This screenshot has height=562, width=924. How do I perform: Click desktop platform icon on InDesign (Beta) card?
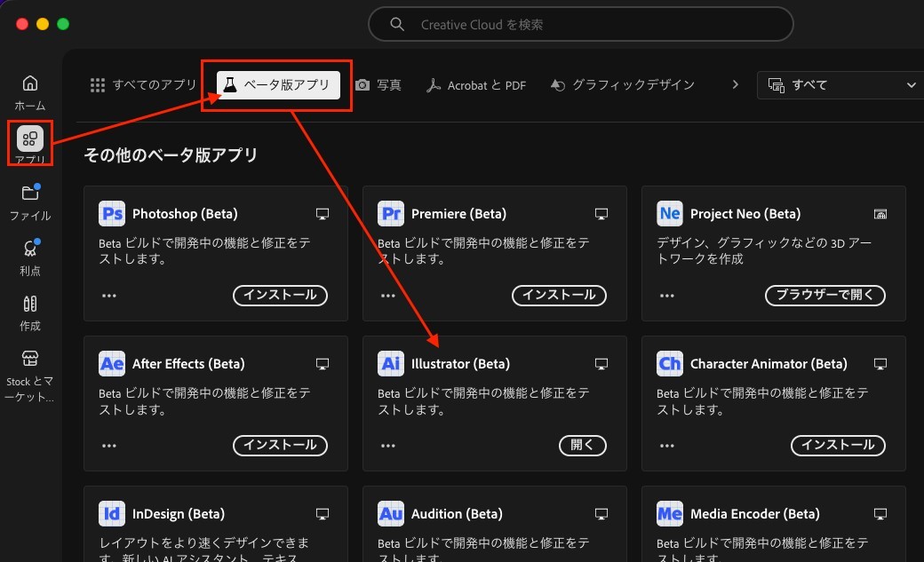click(323, 514)
